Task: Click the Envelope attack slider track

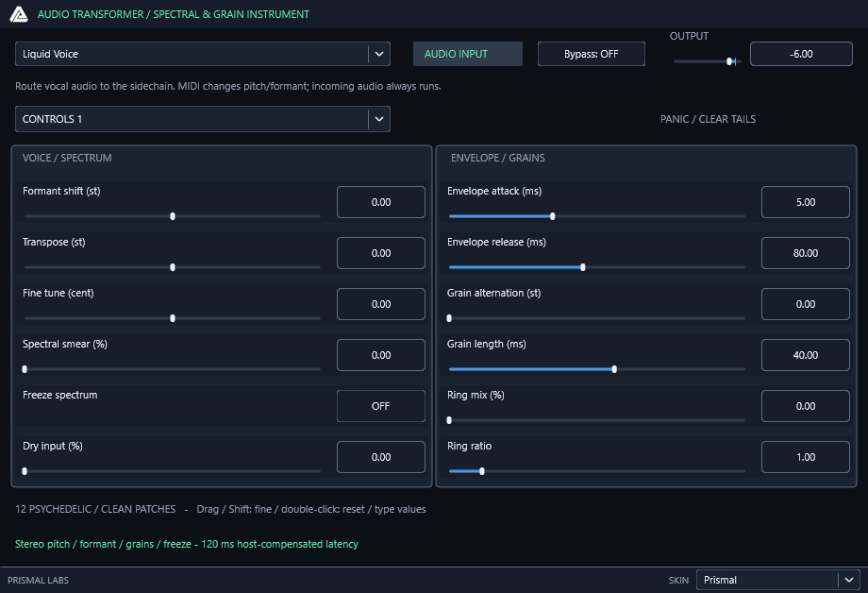Action: point(597,216)
